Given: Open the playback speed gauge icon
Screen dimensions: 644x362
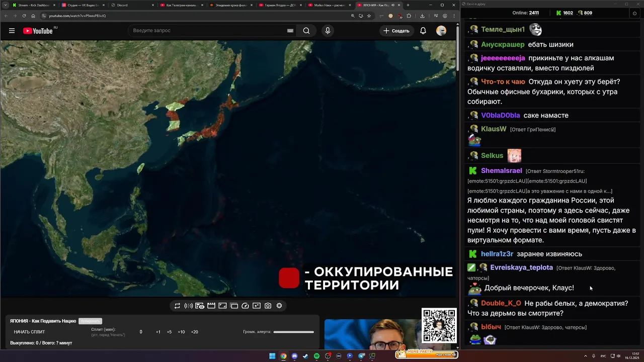Looking at the screenshot, I should pos(245,306).
